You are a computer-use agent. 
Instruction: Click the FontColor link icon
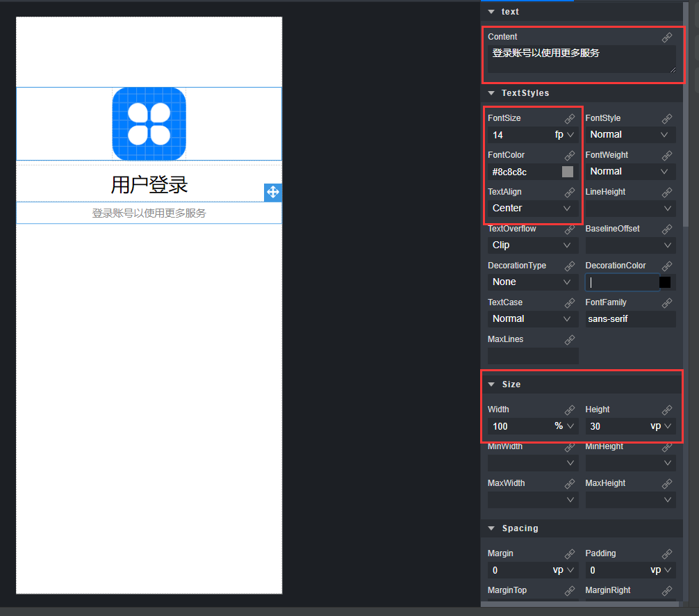point(570,154)
